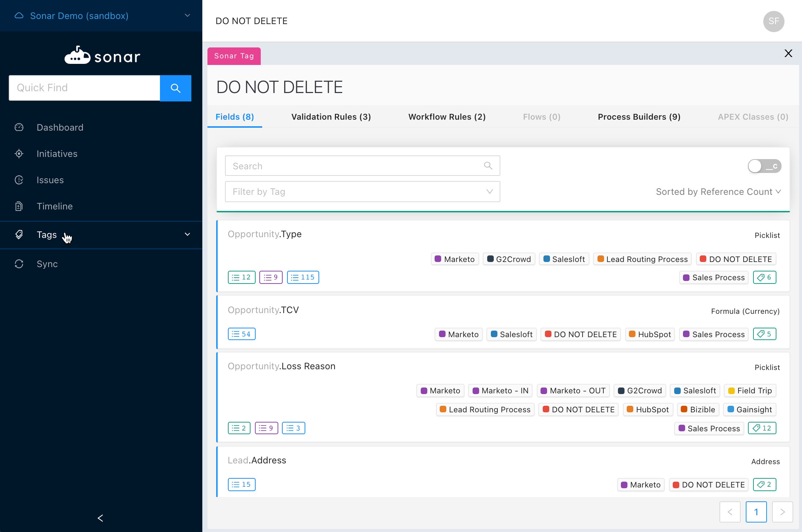802x532 pixels.
Task: Open the Sorted by Reference Count dropdown
Action: click(718, 192)
